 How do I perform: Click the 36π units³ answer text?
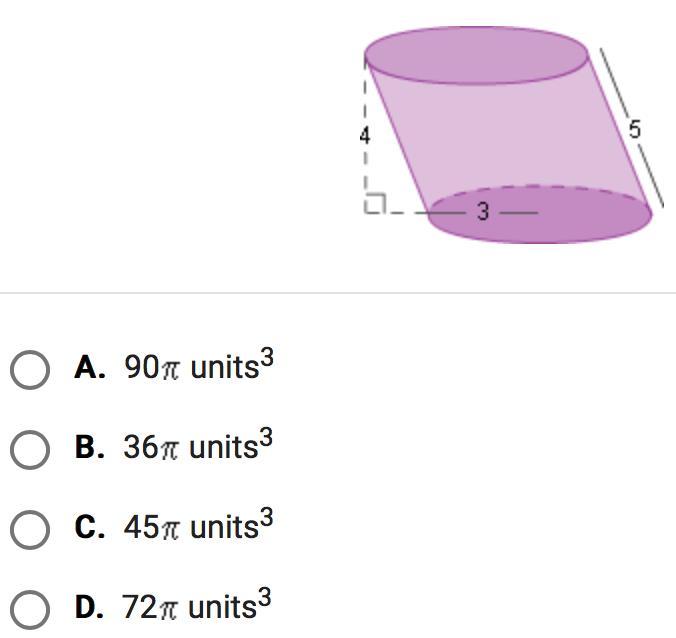[198, 446]
